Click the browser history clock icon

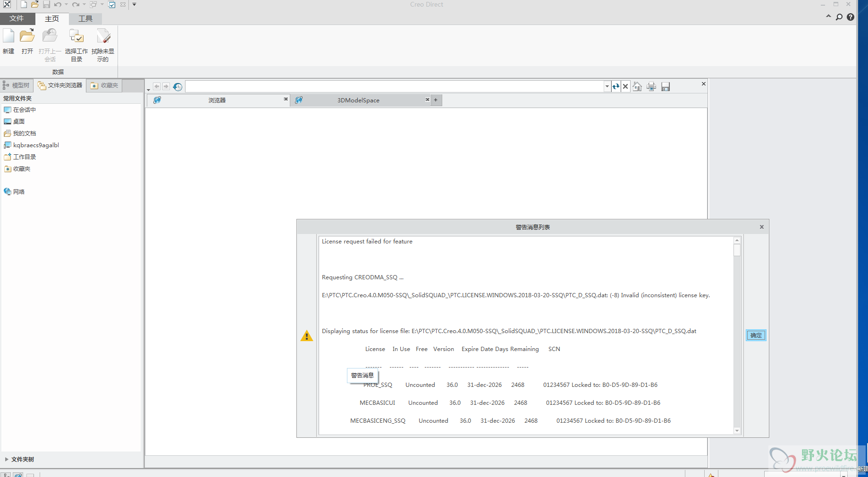point(177,87)
